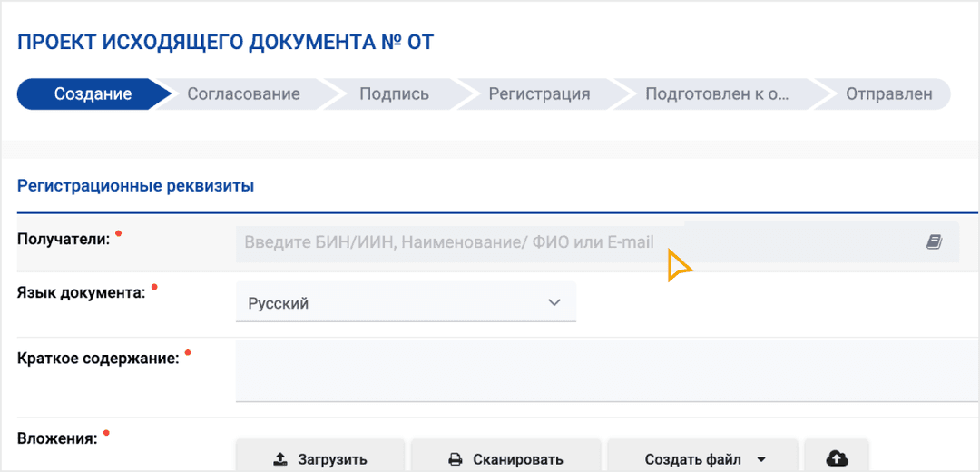The width and height of the screenshot is (980, 472).
Task: Switch to the Регистрация stage step
Action: coord(539,93)
